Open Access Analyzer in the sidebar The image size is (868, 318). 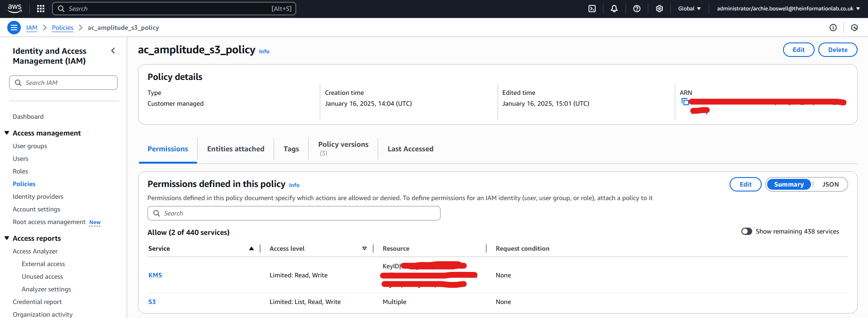point(35,251)
